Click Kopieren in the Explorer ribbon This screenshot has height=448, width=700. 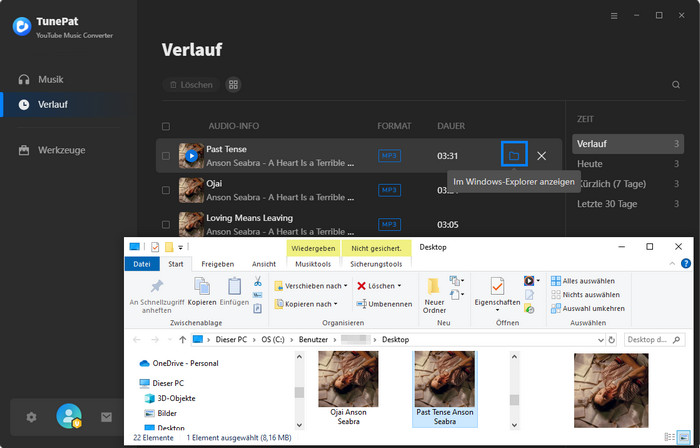202,291
